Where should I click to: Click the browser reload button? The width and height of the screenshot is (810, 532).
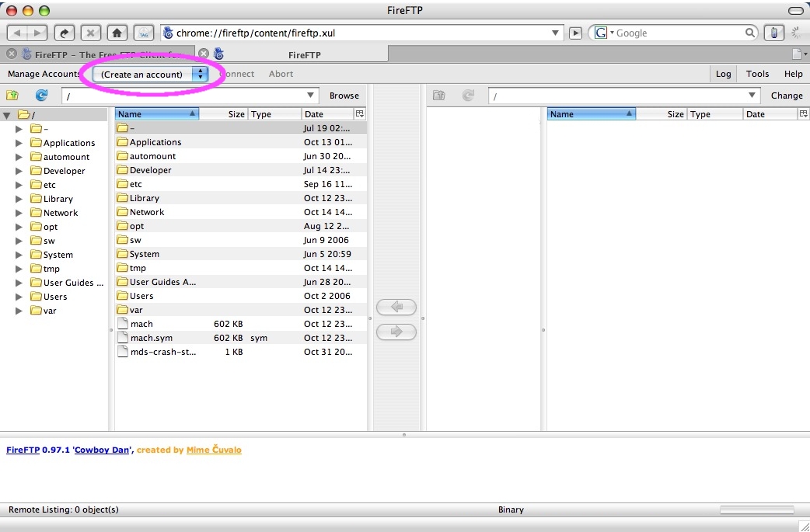(x=64, y=33)
